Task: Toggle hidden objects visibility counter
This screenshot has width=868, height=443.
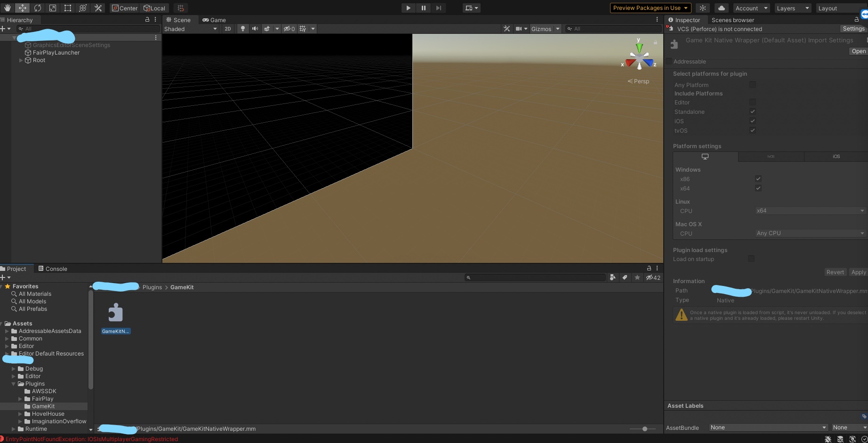Action: click(289, 29)
